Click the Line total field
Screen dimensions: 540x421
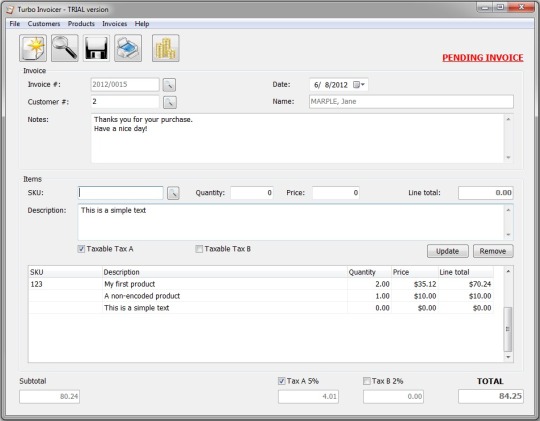[486, 193]
